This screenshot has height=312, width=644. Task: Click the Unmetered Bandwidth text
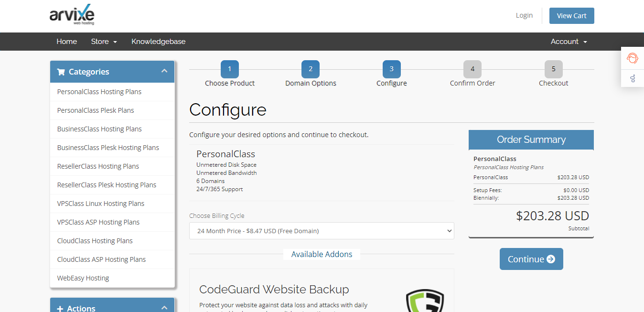click(226, 173)
